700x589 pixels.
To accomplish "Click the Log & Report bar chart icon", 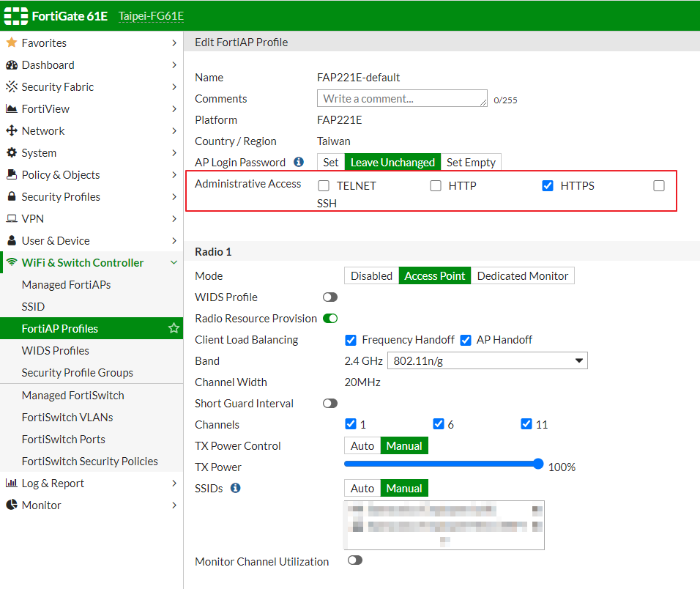I will 11,484.
